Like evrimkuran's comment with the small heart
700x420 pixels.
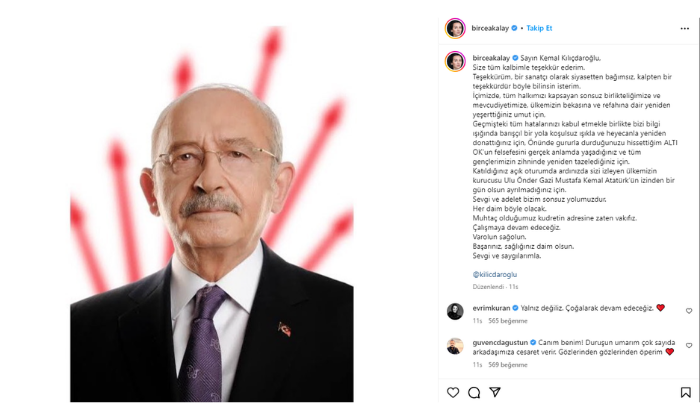click(x=689, y=311)
